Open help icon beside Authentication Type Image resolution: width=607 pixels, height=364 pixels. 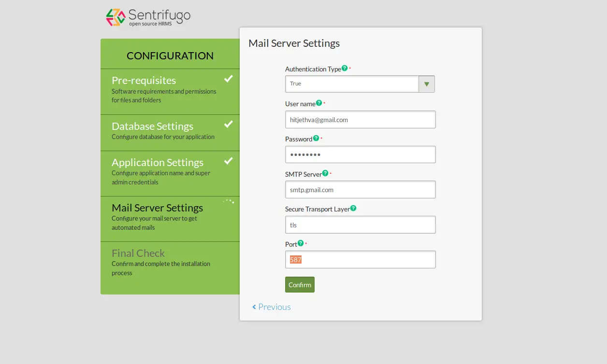pos(345,68)
